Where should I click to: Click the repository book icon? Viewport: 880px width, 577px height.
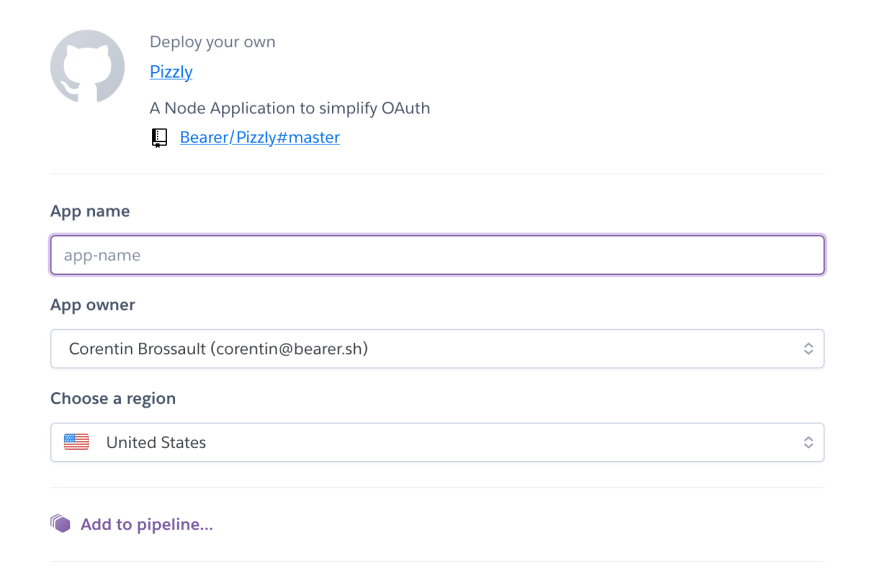pyautogui.click(x=159, y=138)
